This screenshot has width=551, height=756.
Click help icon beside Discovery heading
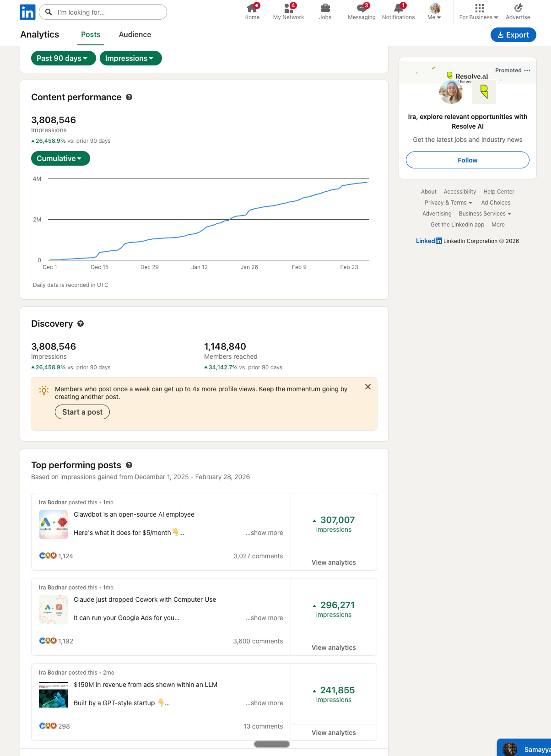click(x=81, y=324)
